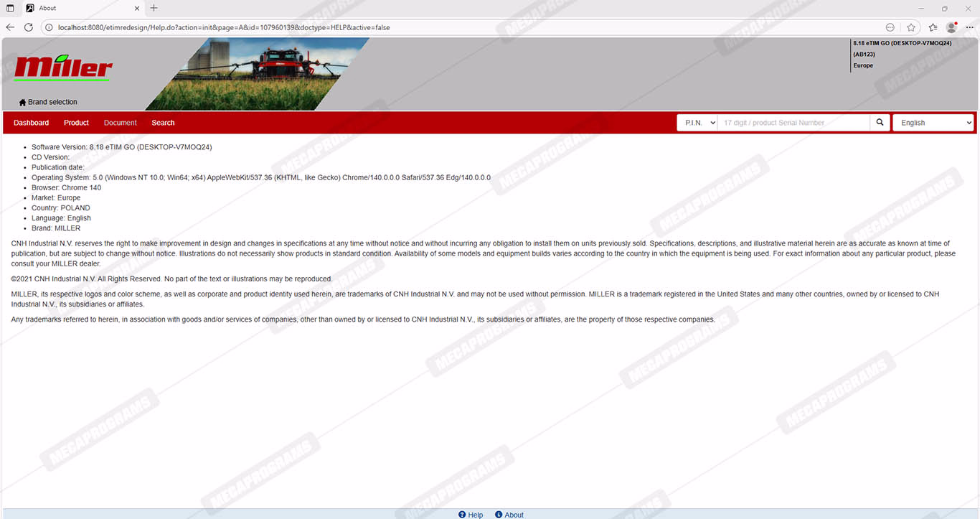Select the Product menu item

pyautogui.click(x=76, y=123)
